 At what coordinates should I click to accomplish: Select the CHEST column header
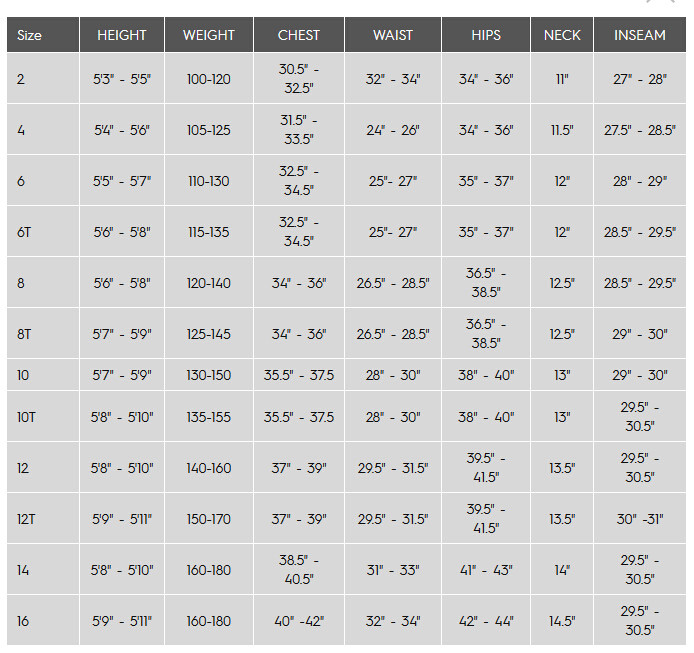[299, 35]
